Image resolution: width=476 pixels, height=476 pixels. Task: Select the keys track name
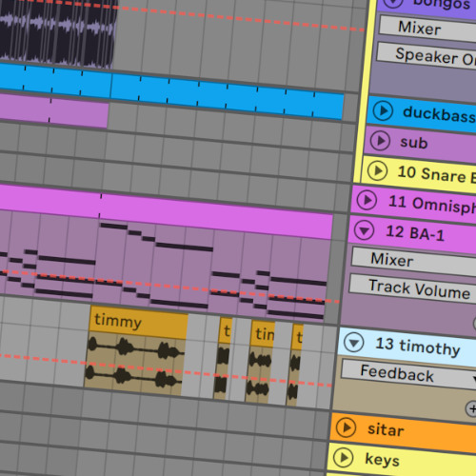[x=382, y=460]
